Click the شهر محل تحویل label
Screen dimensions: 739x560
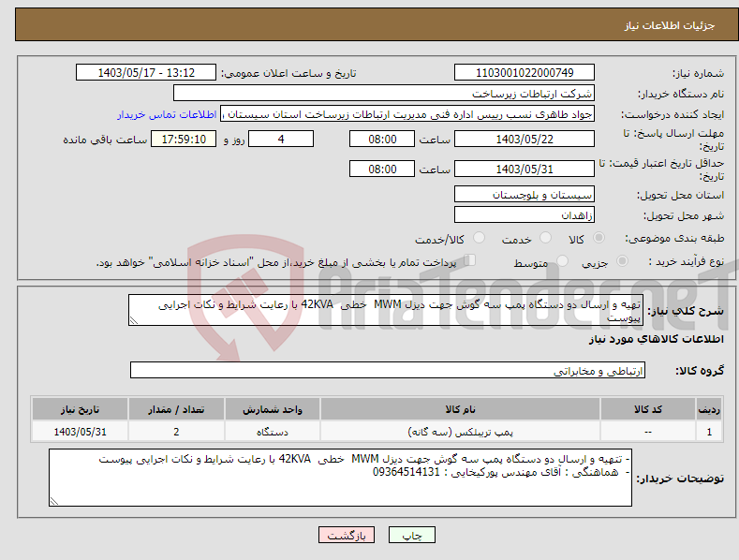(684, 216)
